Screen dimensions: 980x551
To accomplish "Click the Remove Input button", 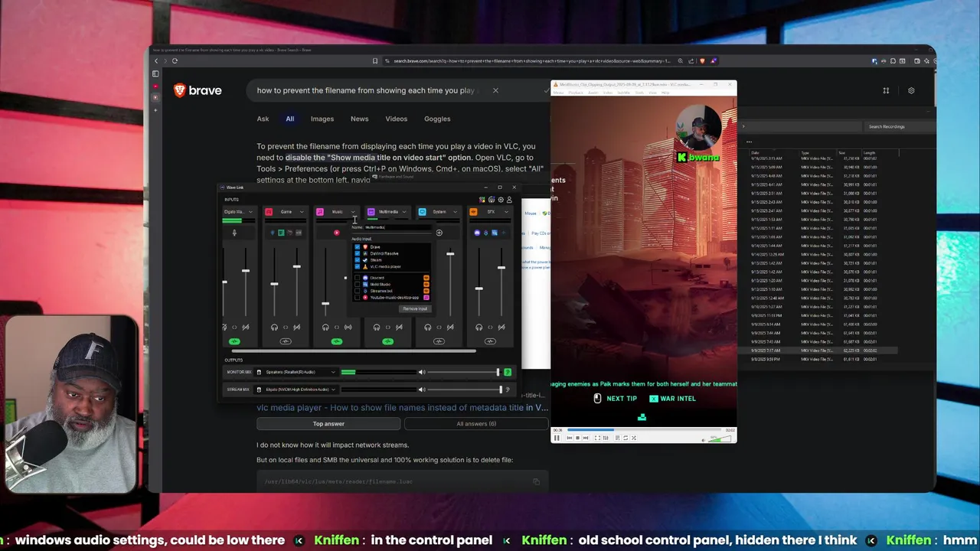I will pyautogui.click(x=415, y=308).
